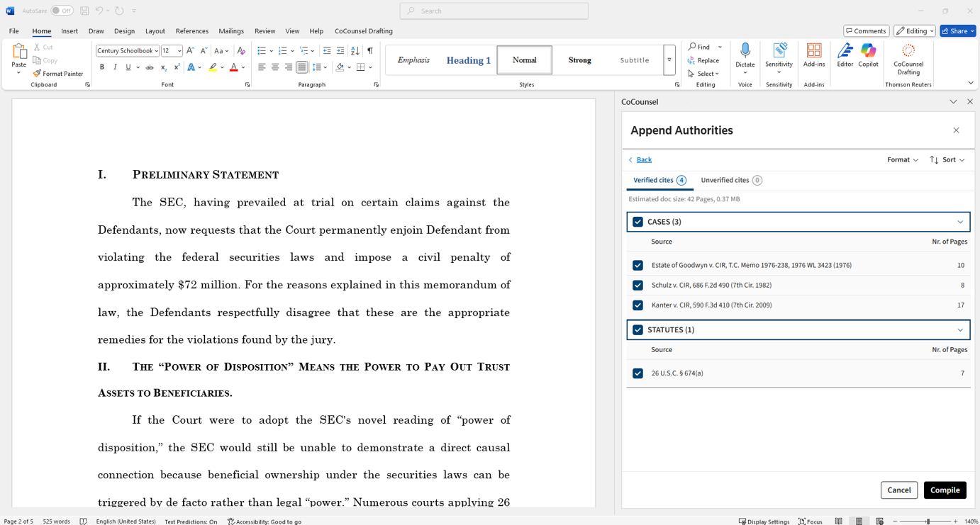The width and height of the screenshot is (980, 525).
Task: Open the References ribbon tab
Action: [x=192, y=31]
